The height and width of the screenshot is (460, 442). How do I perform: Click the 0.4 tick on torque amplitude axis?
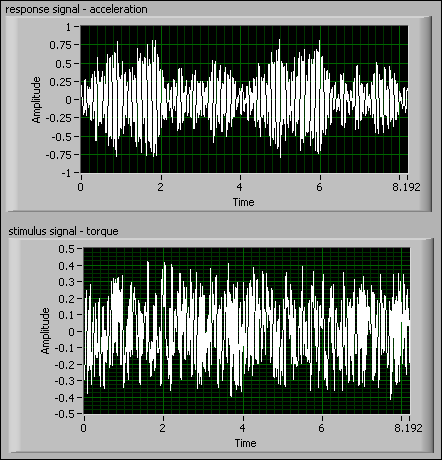coord(66,266)
